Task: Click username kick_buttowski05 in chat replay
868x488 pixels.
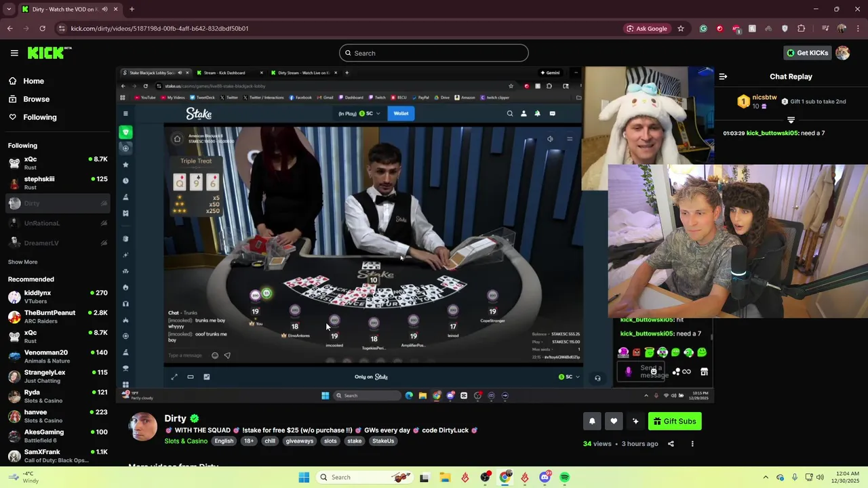Action: pyautogui.click(x=772, y=133)
